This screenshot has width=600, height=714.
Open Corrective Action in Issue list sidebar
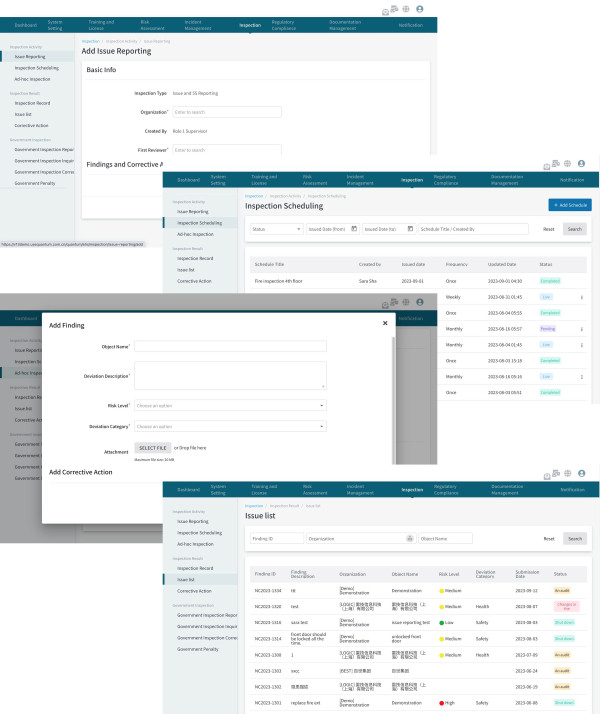click(x=194, y=591)
